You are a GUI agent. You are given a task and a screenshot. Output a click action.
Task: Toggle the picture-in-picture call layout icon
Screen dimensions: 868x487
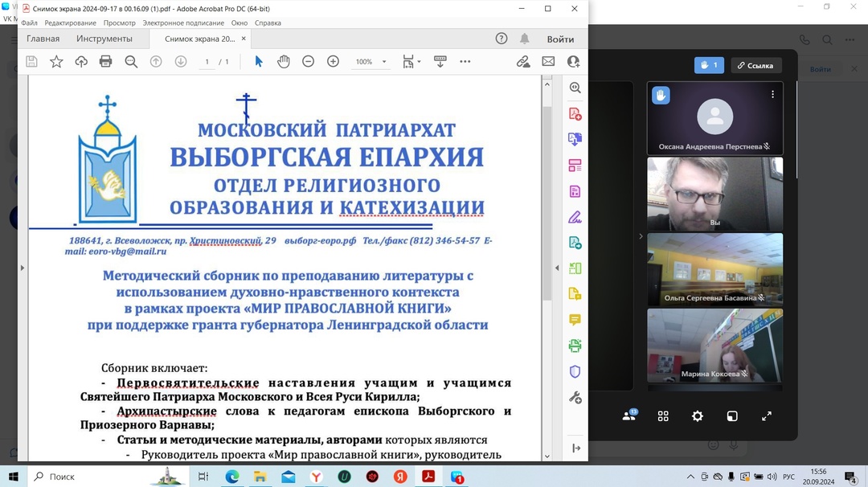pyautogui.click(x=732, y=416)
